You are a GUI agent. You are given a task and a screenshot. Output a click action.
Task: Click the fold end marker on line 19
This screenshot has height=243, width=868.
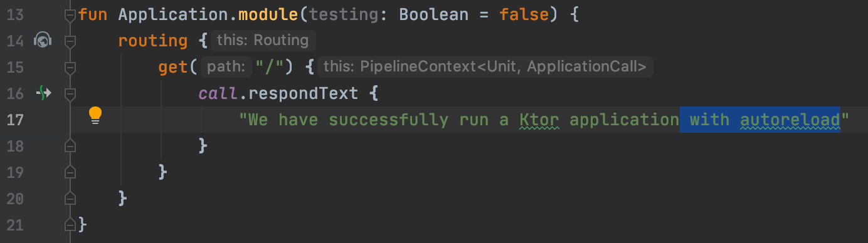tap(70, 172)
